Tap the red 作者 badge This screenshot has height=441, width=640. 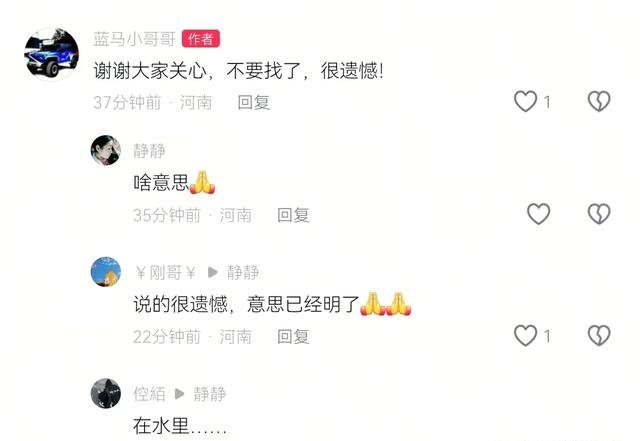201,39
